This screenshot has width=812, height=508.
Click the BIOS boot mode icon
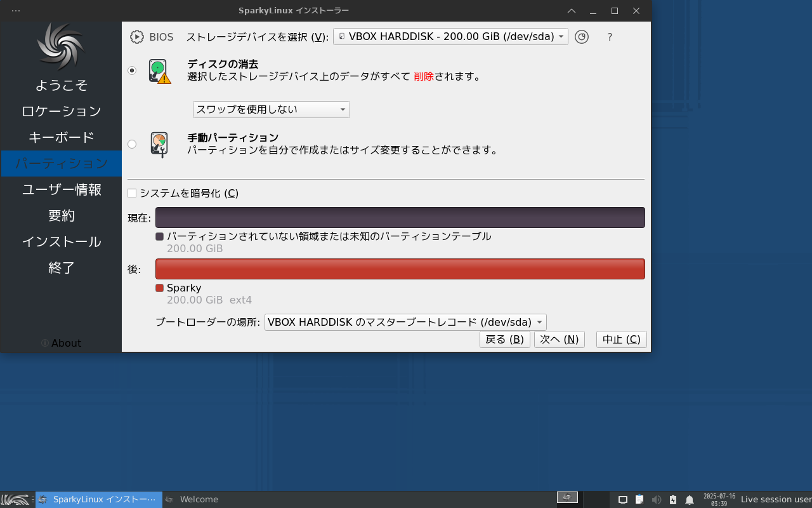137,37
